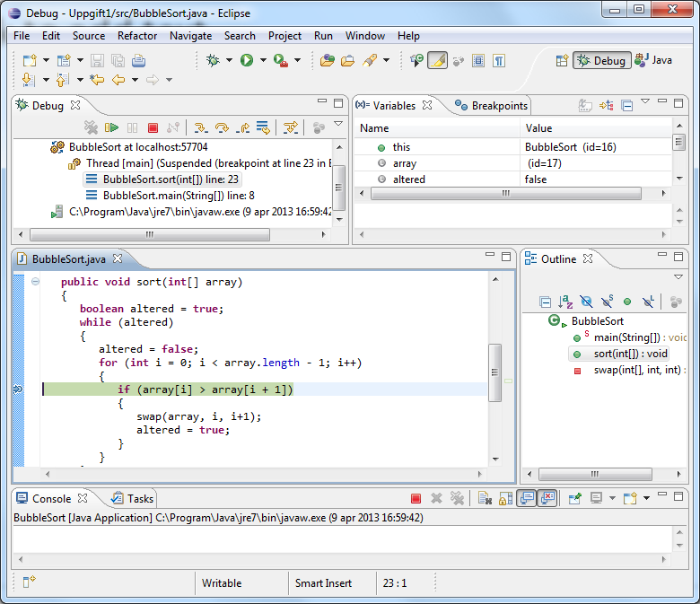Viewport: 700px width, 604px height.
Task: Open the Refactor menu
Action: [x=137, y=36]
